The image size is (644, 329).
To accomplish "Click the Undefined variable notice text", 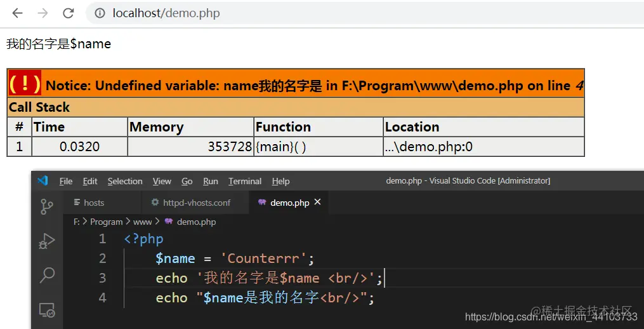I will pos(315,86).
